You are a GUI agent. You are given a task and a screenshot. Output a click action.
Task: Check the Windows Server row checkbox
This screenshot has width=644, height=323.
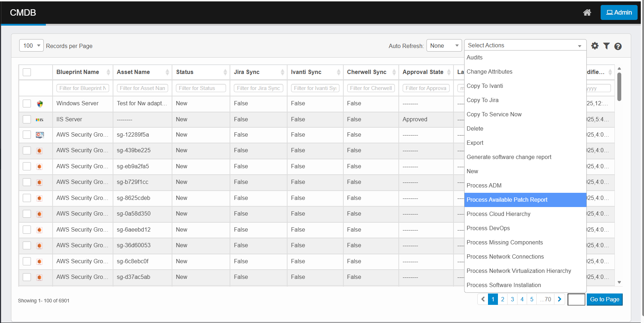tap(27, 104)
